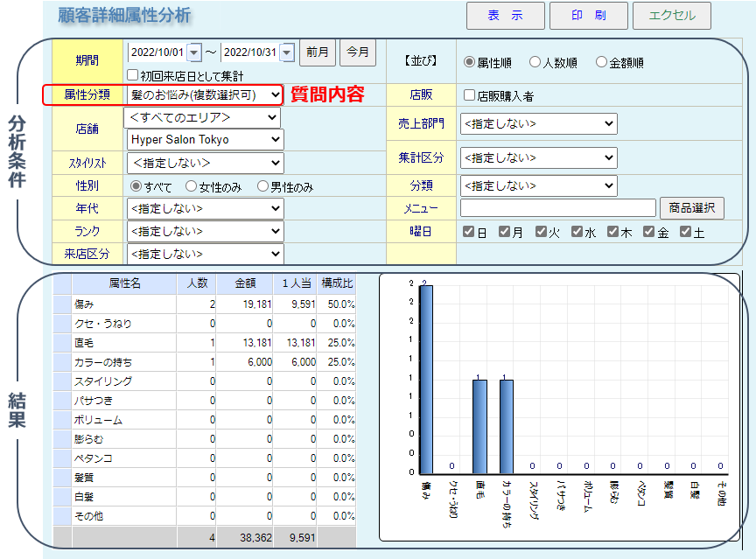Expand the 属性分類 dropdown

205,94
